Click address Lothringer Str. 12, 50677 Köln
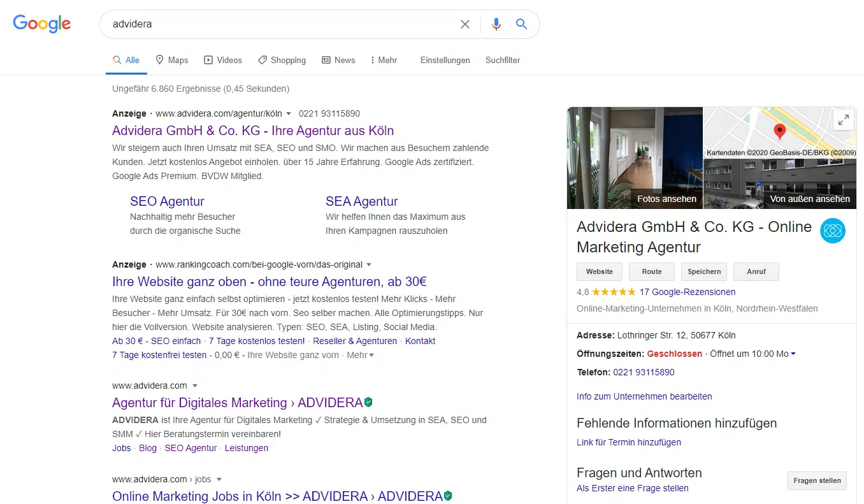Image resolution: width=864 pixels, height=504 pixels. point(677,335)
